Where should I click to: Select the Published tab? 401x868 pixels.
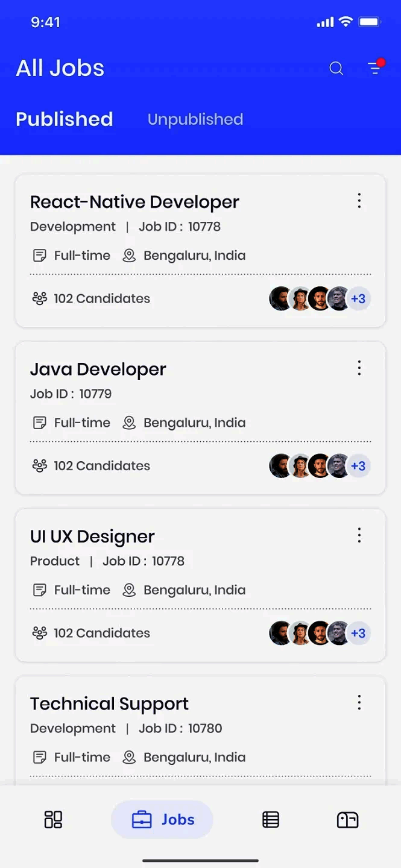65,119
